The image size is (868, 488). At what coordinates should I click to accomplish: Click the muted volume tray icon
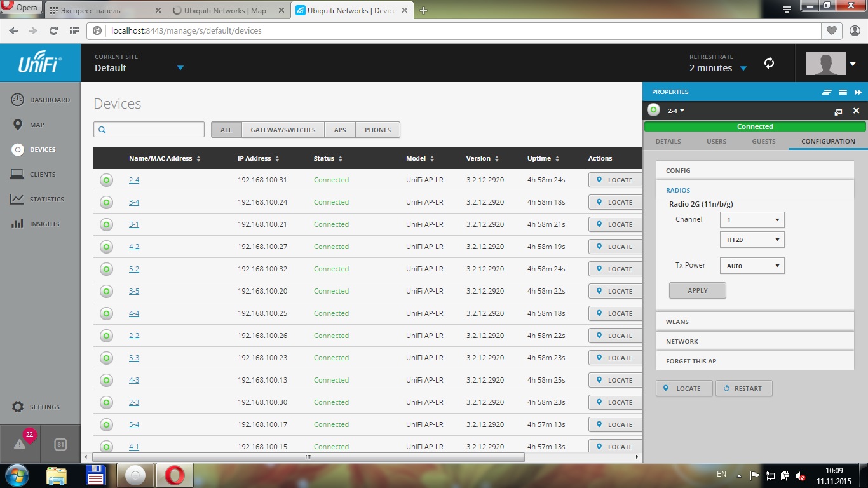click(x=801, y=476)
